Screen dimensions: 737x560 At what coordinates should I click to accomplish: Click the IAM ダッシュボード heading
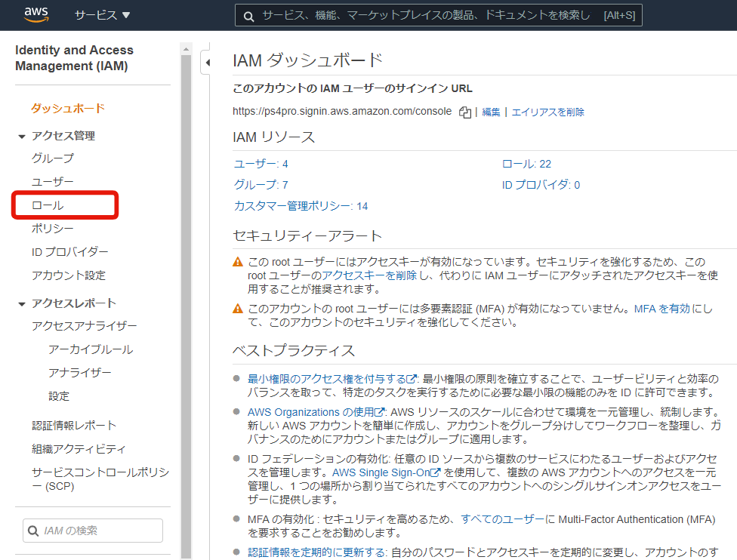307,60
